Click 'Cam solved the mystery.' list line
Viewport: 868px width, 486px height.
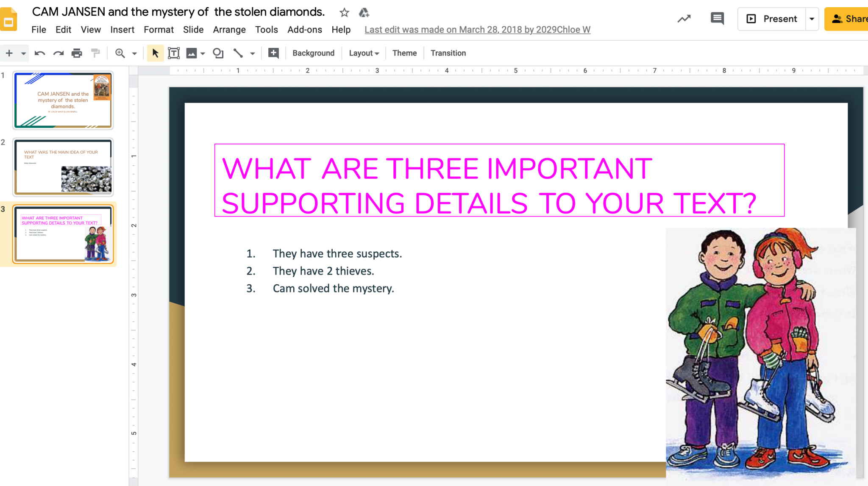[x=333, y=288]
